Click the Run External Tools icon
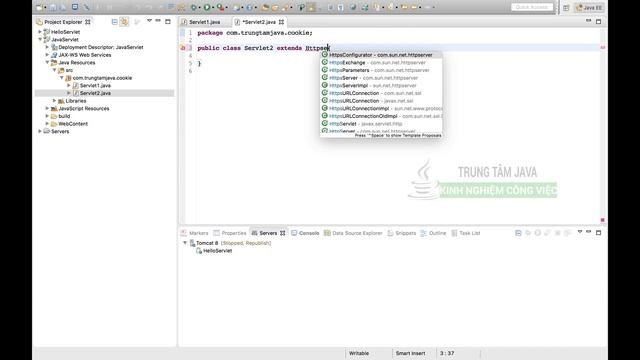This screenshot has width=640, height=360. [x=220, y=7]
